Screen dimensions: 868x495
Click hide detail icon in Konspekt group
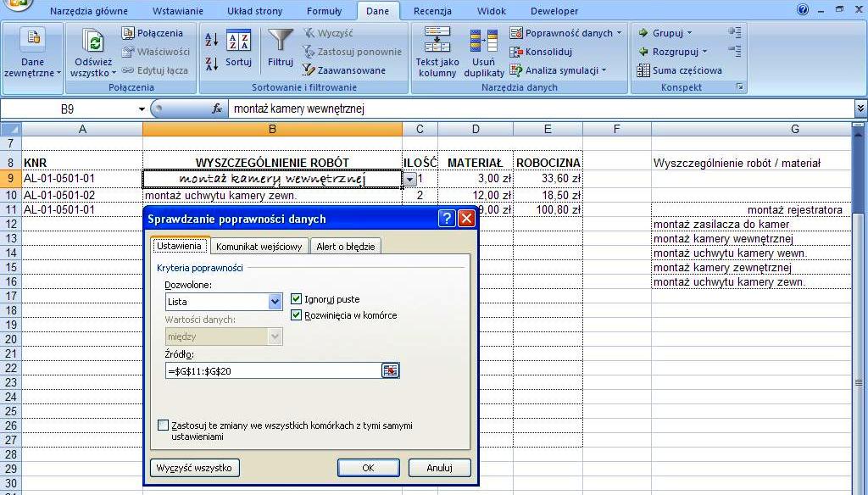point(735,52)
